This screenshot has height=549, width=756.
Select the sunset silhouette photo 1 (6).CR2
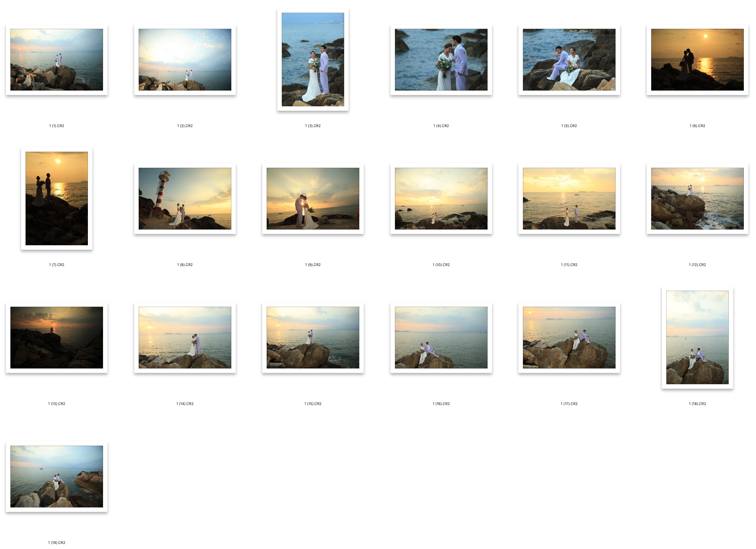tap(697, 61)
